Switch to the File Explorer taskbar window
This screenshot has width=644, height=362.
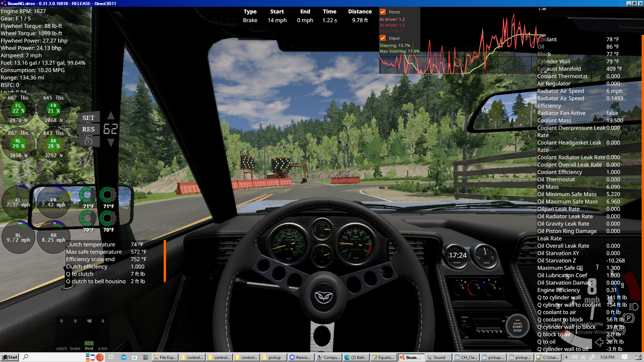(x=165, y=357)
